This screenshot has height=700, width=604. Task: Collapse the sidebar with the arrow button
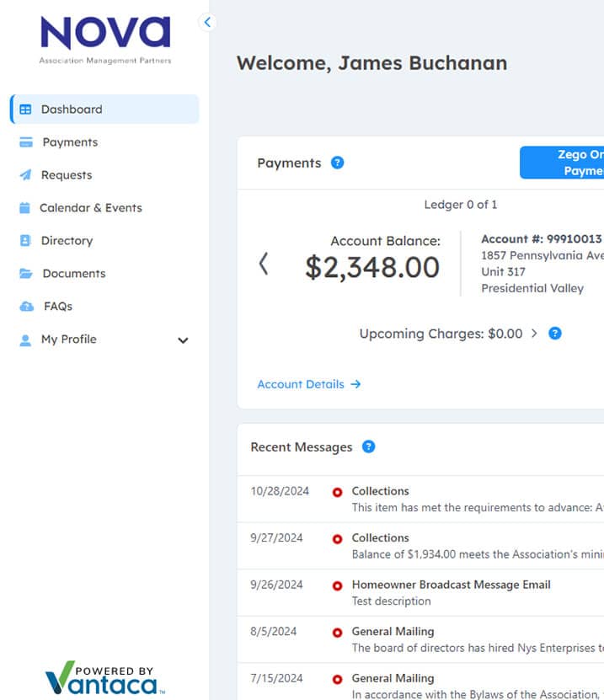[207, 23]
